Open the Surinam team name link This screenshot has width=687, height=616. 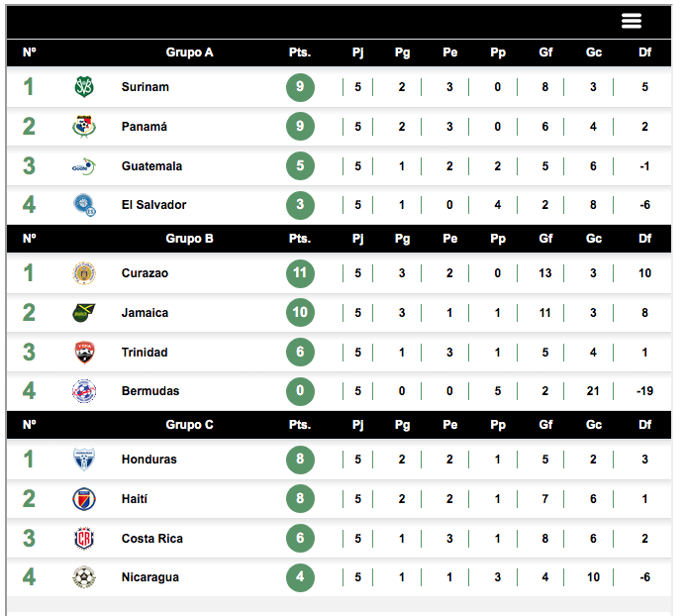(x=146, y=87)
